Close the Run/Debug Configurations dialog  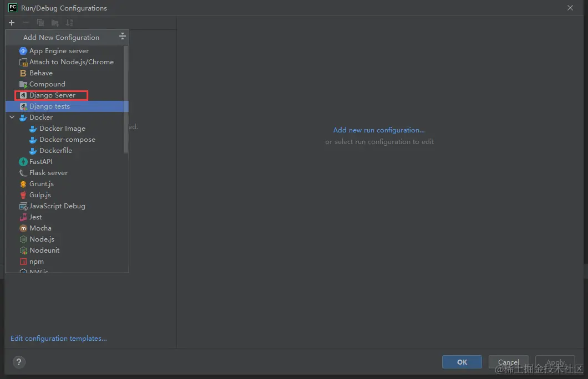[570, 8]
